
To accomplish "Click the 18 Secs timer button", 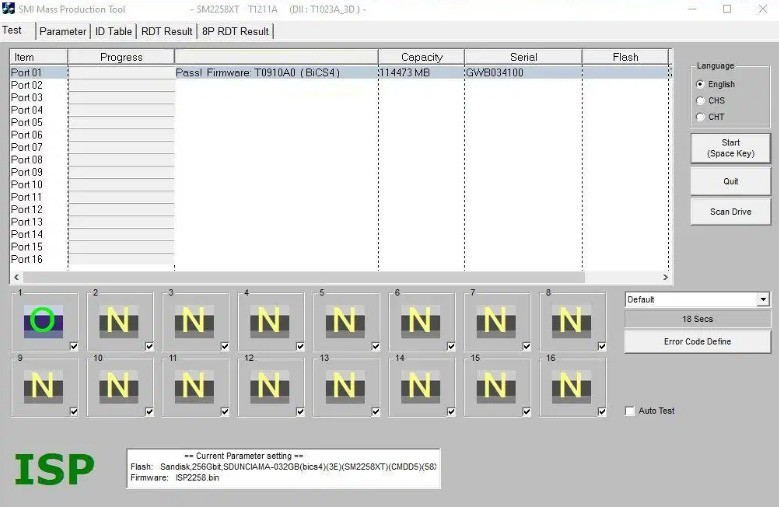I will (698, 319).
